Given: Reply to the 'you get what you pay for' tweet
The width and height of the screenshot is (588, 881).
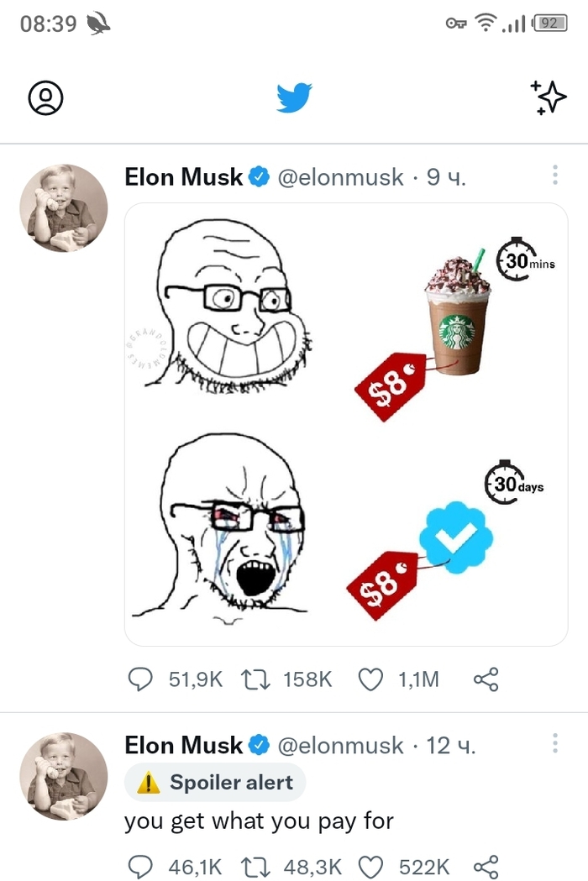Looking at the screenshot, I should click(140, 867).
